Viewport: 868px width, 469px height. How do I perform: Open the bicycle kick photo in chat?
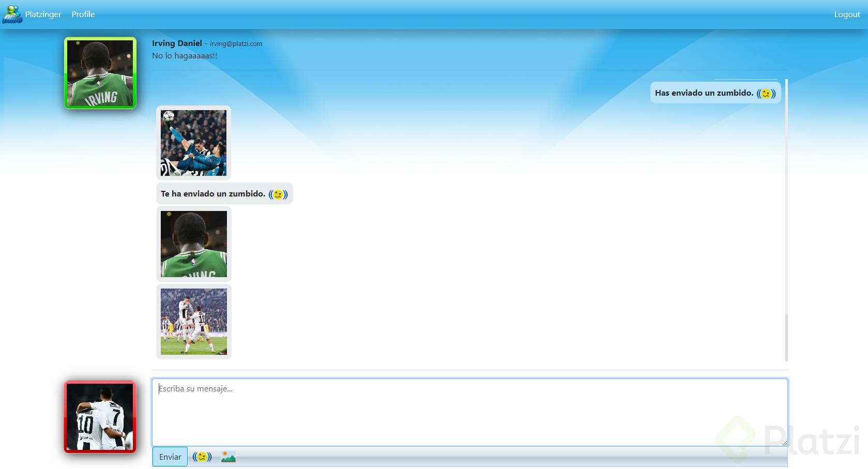tap(194, 143)
